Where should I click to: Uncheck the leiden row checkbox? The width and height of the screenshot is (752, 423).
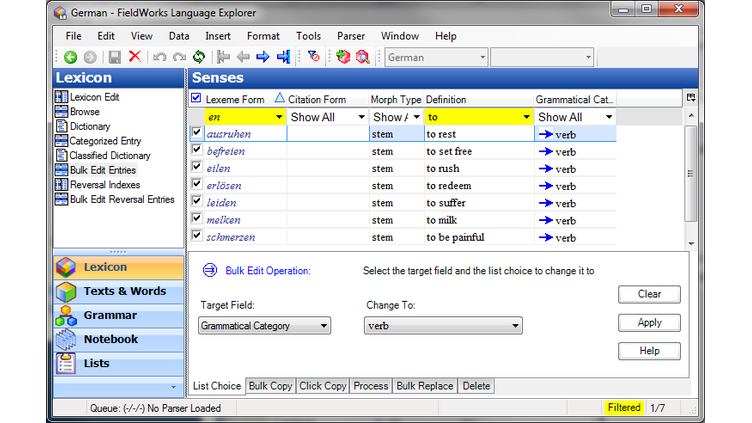[196, 200]
